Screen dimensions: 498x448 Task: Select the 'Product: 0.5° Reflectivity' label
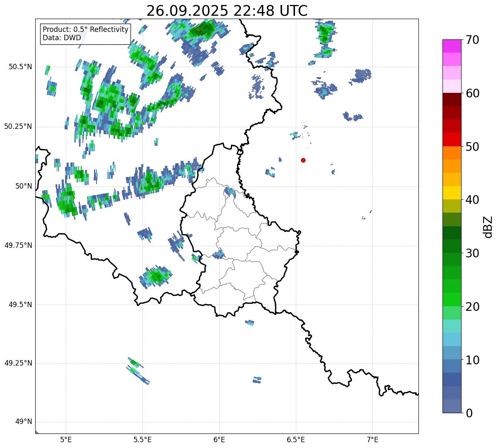tap(85, 30)
